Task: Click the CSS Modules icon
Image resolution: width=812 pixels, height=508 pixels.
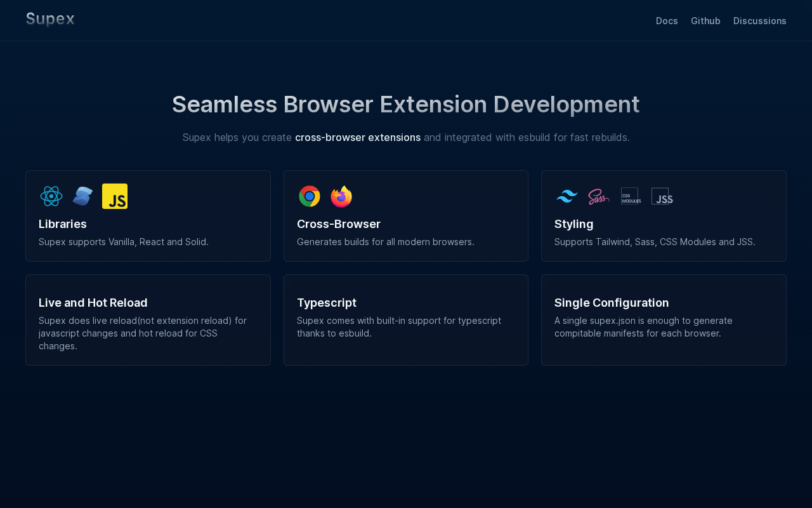Action: tap(631, 196)
